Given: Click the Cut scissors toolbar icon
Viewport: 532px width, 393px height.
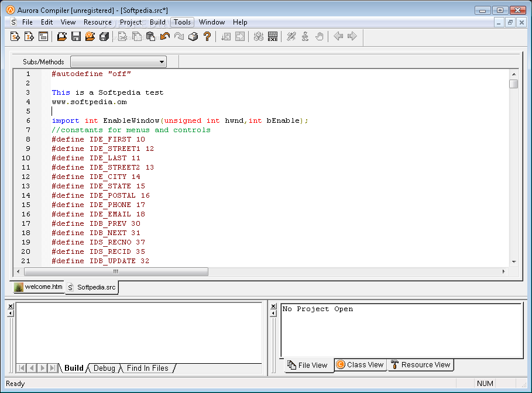Looking at the screenshot, I should pos(122,36).
